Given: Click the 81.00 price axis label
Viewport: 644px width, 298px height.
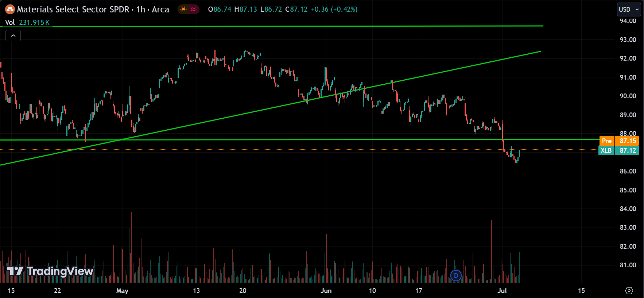Looking at the screenshot, I should 628,265.
